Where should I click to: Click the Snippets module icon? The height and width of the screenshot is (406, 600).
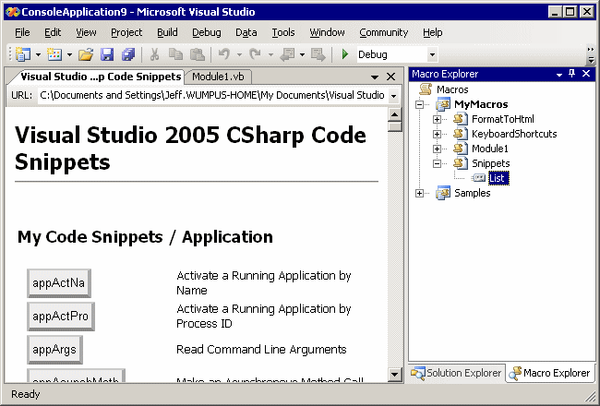(460, 163)
